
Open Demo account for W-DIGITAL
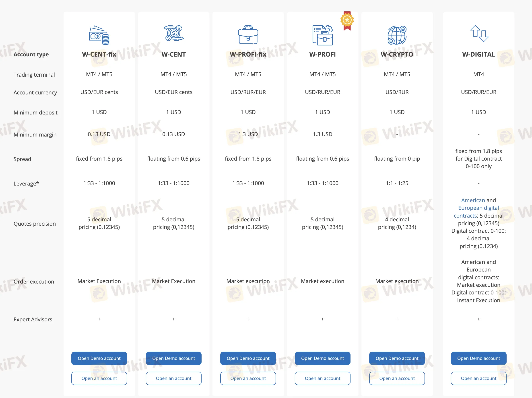point(478,358)
